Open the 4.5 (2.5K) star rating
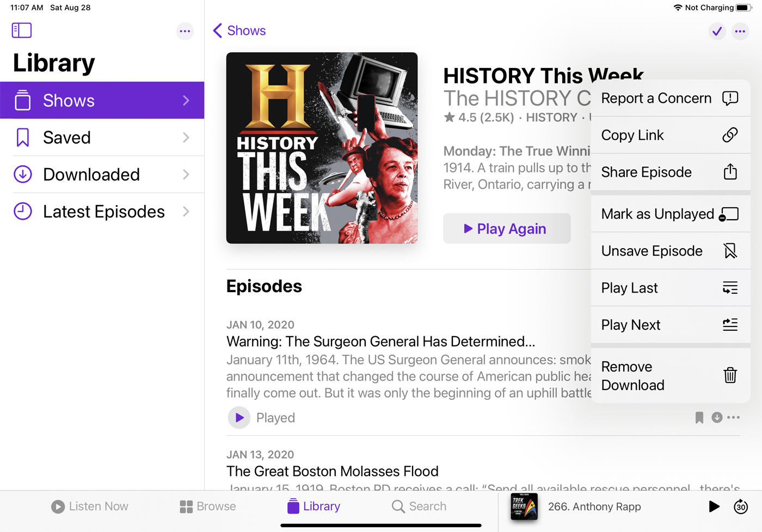The width and height of the screenshot is (762, 532). pos(479,117)
